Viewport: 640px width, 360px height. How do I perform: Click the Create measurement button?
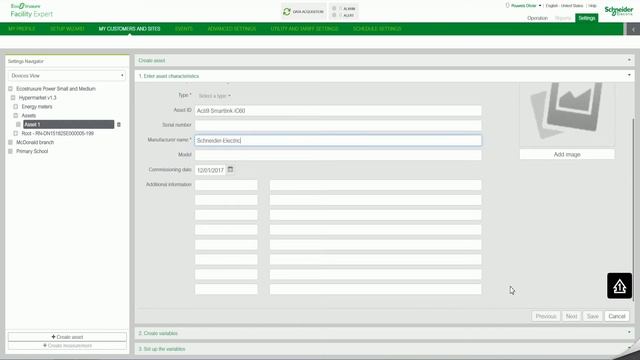[67, 346]
